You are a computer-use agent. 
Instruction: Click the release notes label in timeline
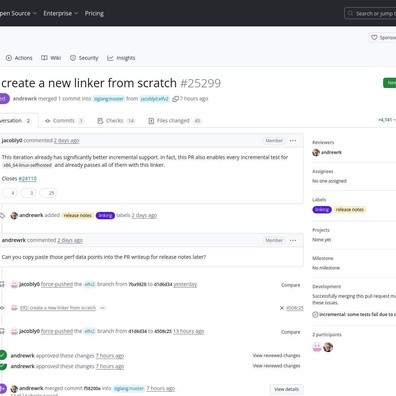[x=78, y=216]
